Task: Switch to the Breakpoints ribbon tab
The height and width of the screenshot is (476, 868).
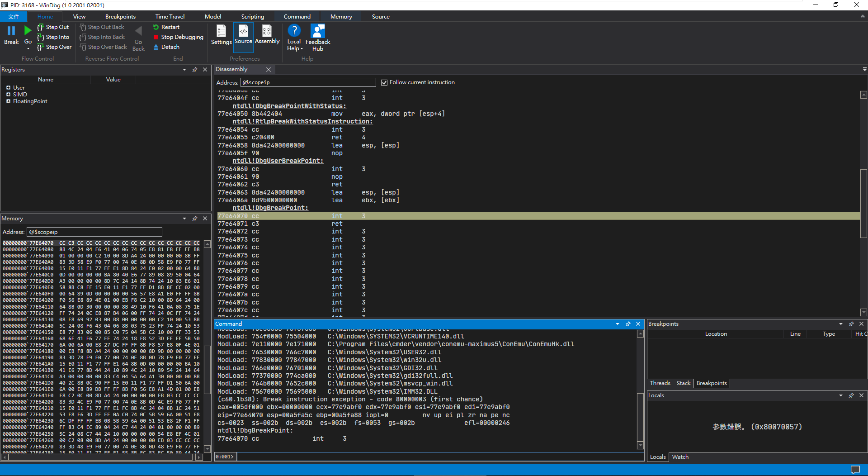Action: click(x=120, y=17)
